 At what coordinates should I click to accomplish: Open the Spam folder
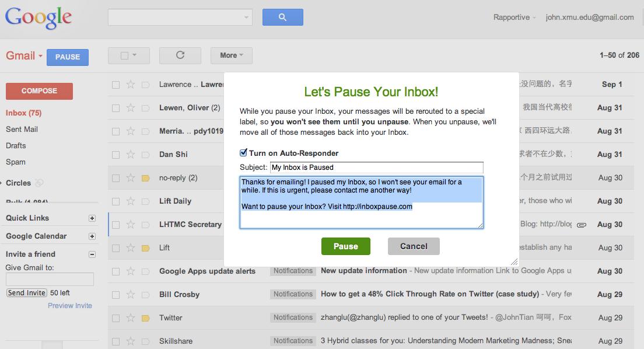tap(16, 162)
